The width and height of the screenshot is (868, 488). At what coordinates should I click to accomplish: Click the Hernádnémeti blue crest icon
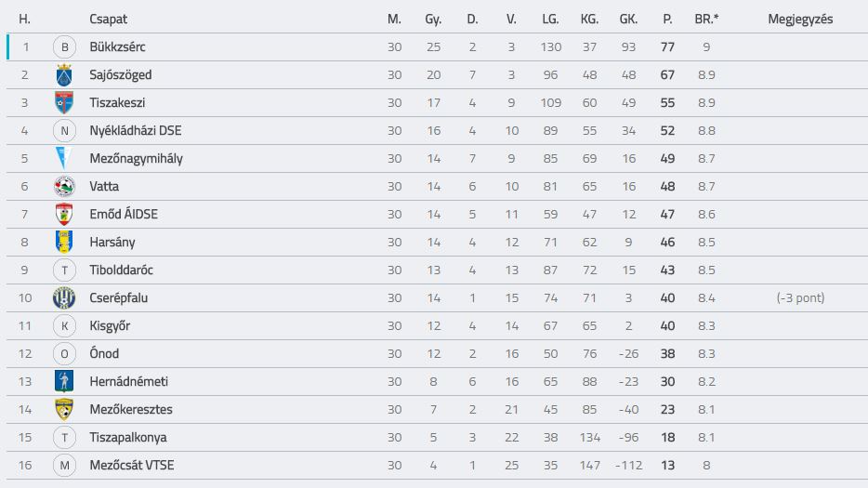click(64, 381)
